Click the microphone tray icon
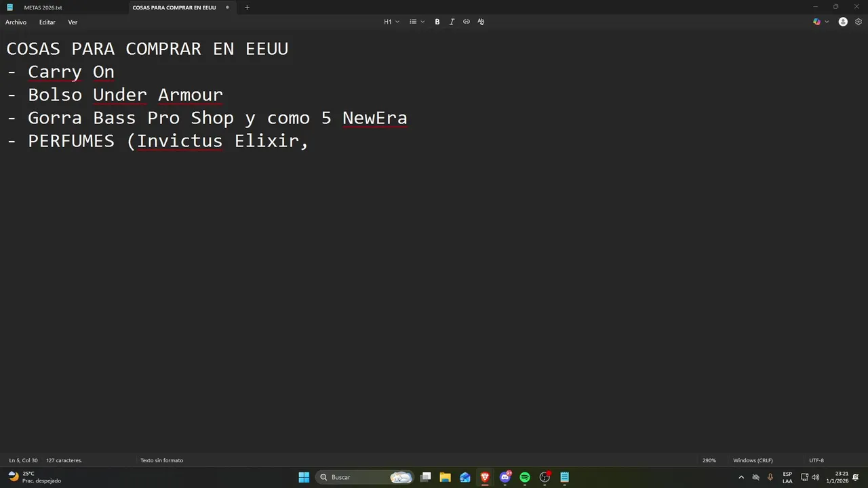Screen dimensions: 868x488 (x=770, y=477)
